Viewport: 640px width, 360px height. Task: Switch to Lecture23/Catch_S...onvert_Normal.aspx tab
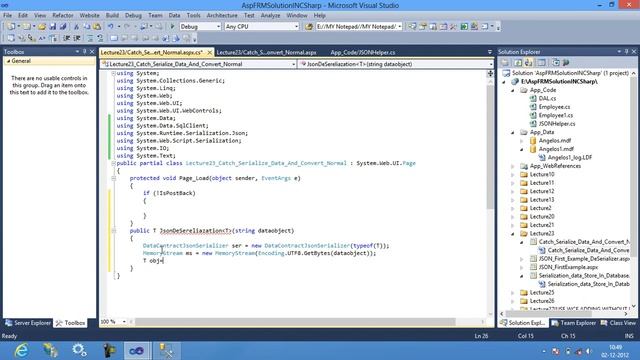(x=266, y=52)
